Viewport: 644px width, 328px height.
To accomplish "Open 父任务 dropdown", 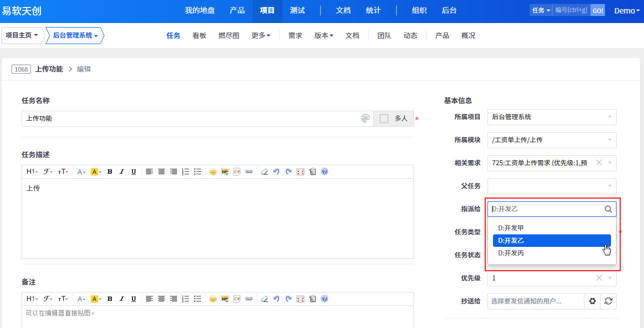I will click(x=552, y=186).
